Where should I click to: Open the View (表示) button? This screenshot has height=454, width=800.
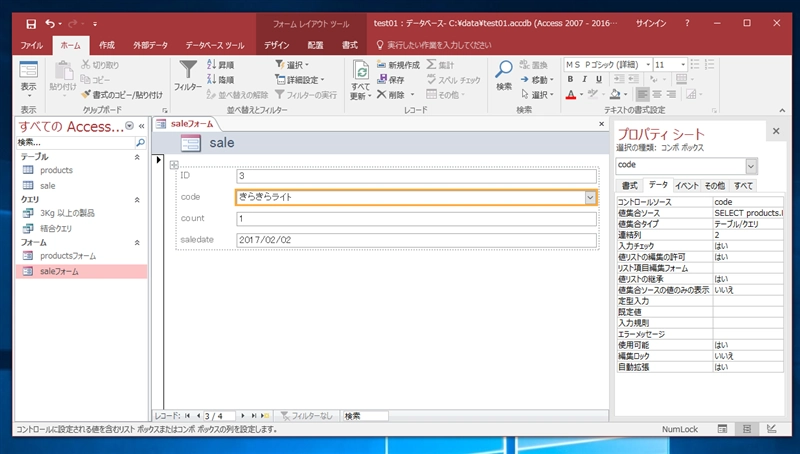(28, 80)
